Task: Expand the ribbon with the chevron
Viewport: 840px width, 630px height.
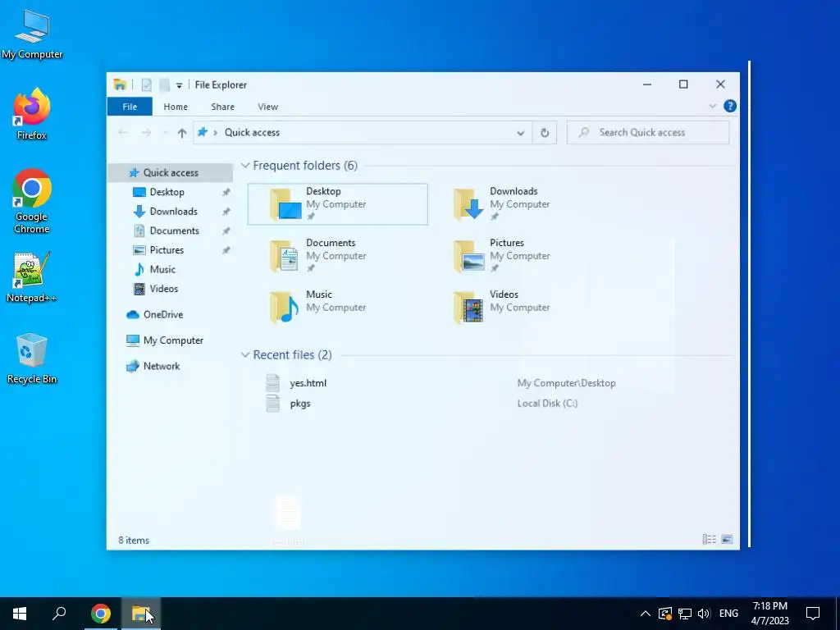Action: click(x=713, y=106)
